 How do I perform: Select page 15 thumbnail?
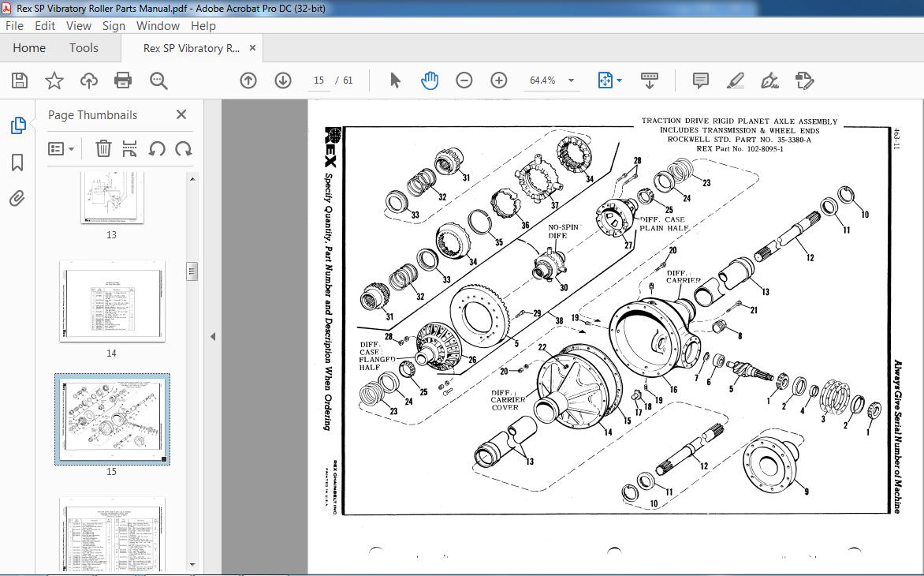[112, 419]
